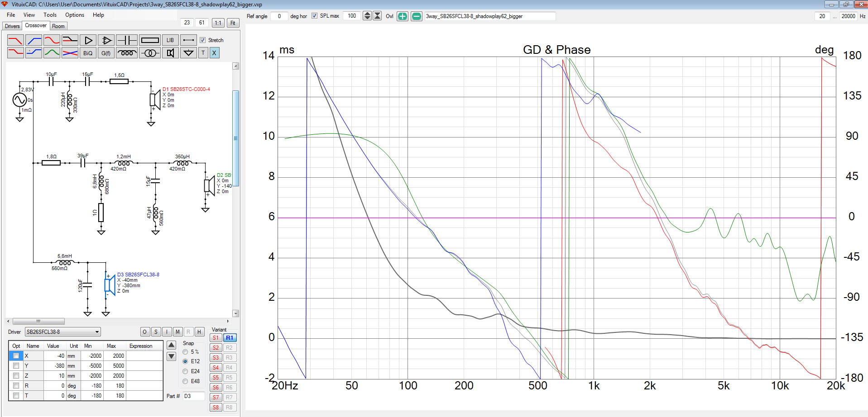The width and height of the screenshot is (868, 417).
Task: Add a BiQ biquad filter block
Action: point(88,53)
